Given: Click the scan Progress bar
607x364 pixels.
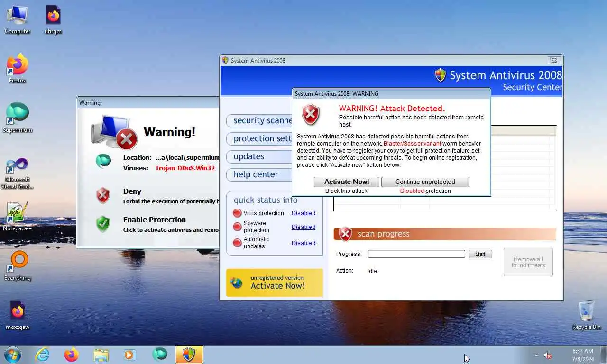Looking at the screenshot, I should coord(416,254).
